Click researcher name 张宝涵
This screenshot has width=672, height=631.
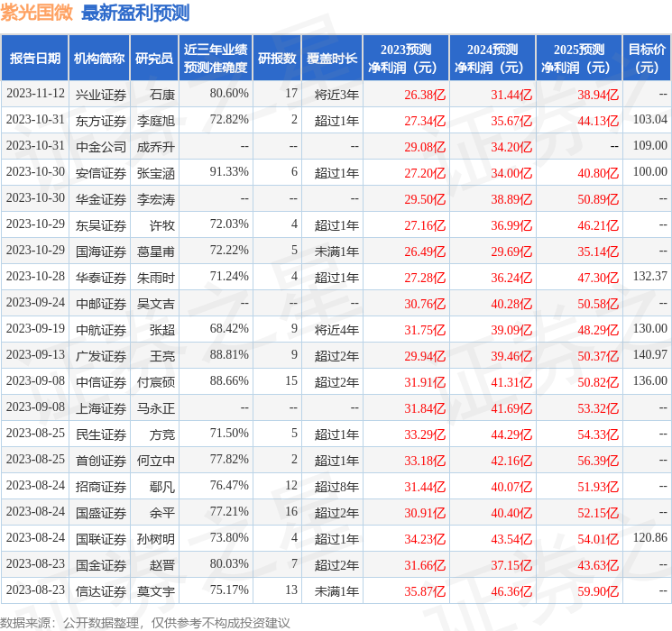point(155,173)
